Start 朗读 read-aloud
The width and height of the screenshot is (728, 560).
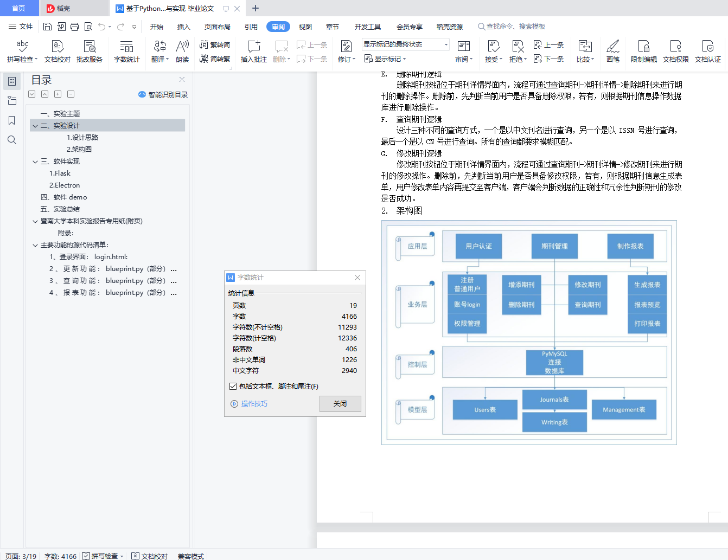(x=182, y=51)
